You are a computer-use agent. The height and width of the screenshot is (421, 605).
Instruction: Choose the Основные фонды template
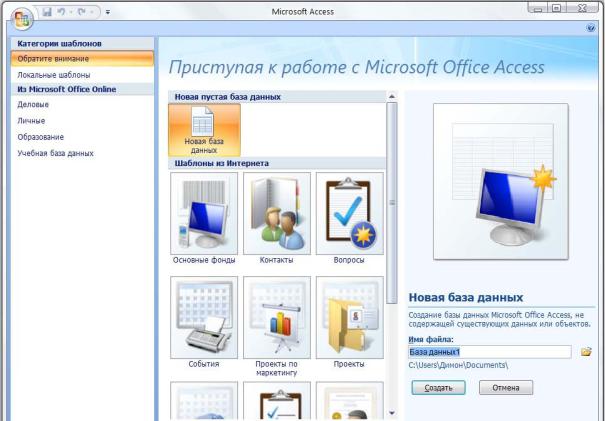coord(204,218)
